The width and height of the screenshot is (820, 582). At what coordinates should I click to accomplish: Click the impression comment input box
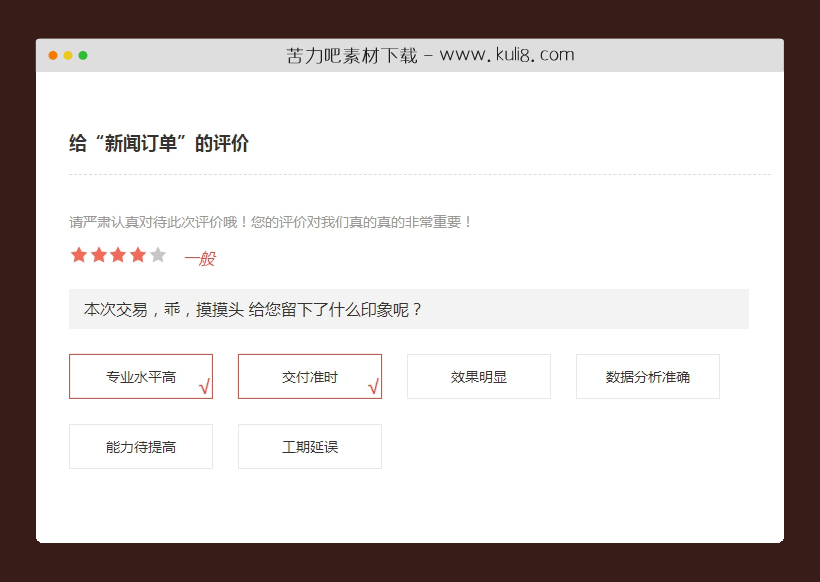coord(409,309)
